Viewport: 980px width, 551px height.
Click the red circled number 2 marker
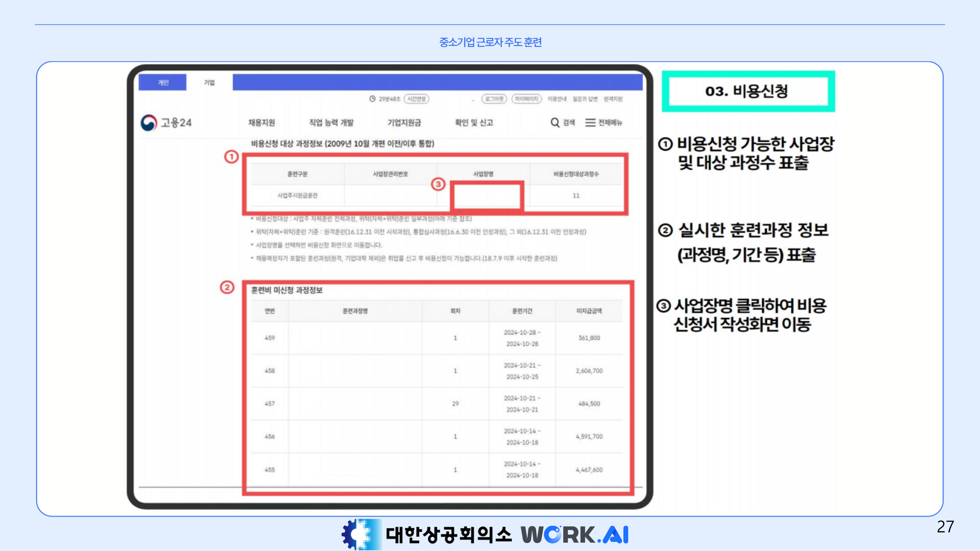(x=227, y=287)
